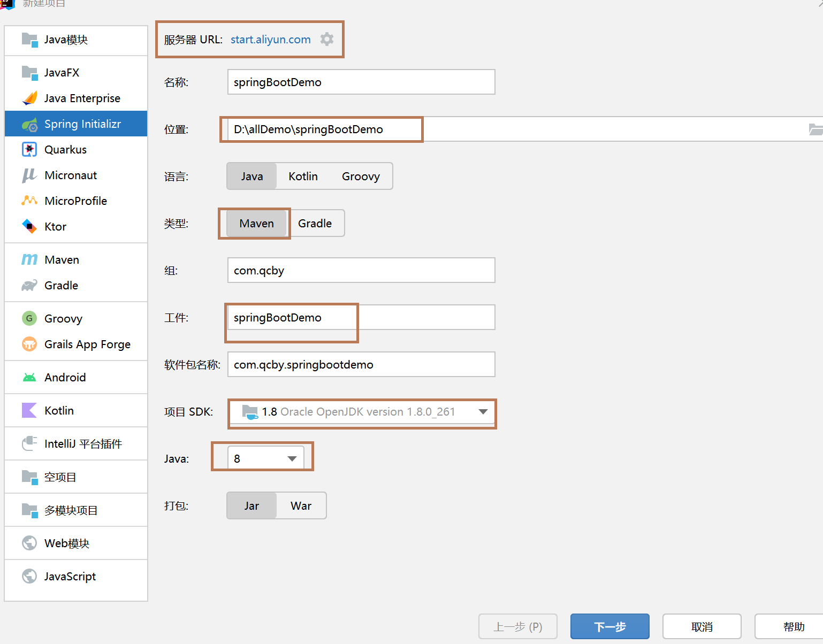Screen dimensions: 823x644
Task: Click the Android robot icon
Action: [29, 378]
